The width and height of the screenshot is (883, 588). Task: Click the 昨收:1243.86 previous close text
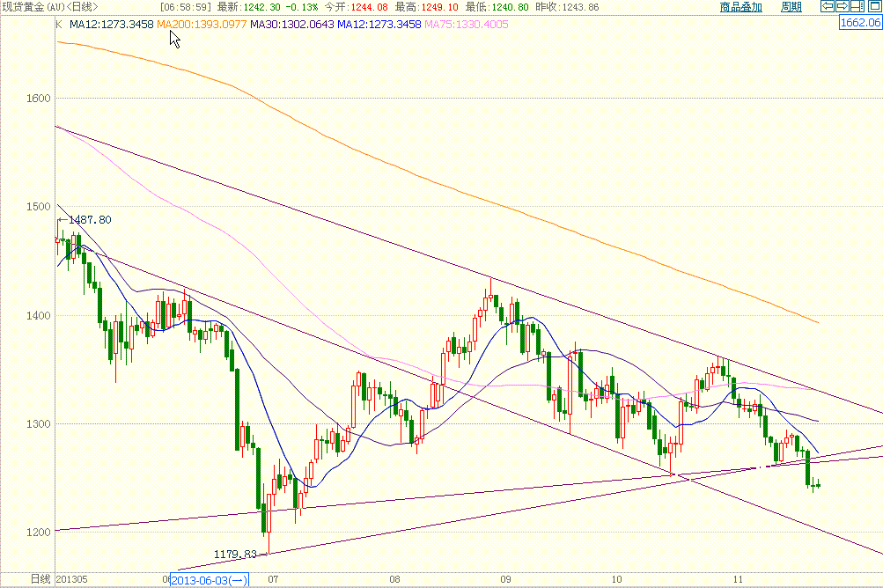coord(568,7)
